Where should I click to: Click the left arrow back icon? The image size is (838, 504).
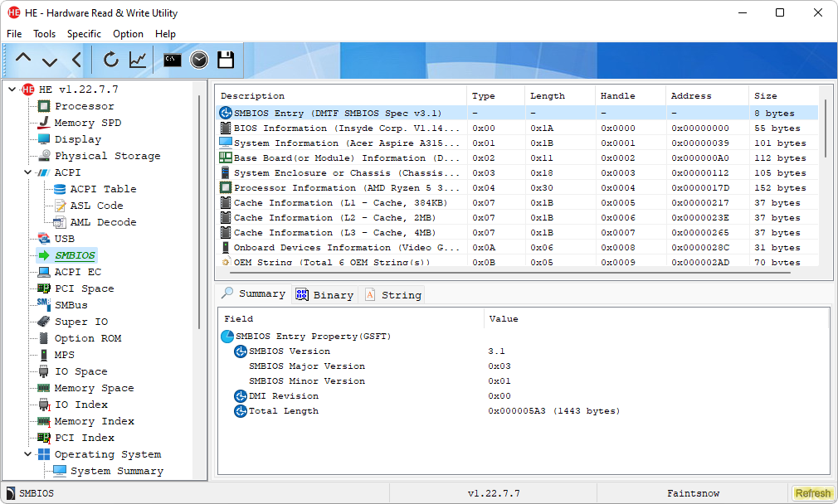coord(76,60)
